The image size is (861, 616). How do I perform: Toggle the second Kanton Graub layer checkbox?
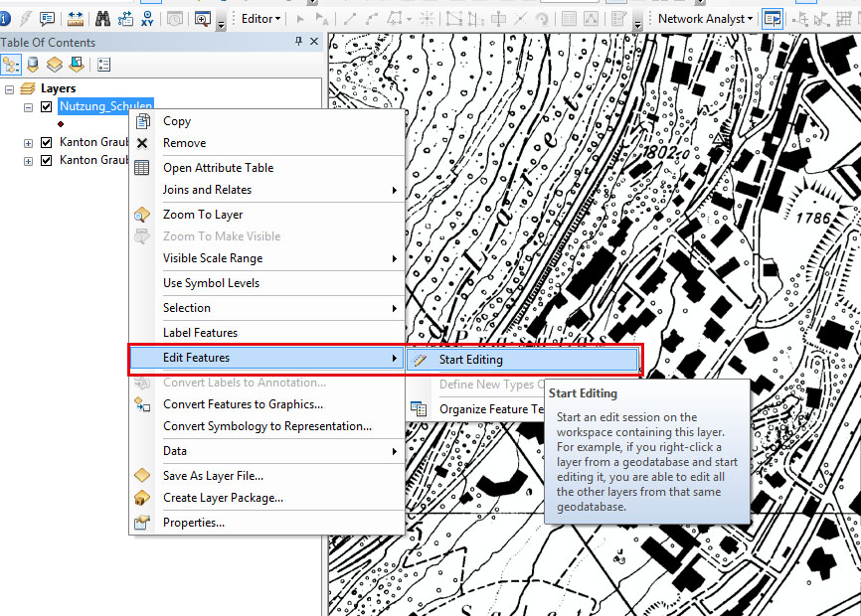point(46,160)
